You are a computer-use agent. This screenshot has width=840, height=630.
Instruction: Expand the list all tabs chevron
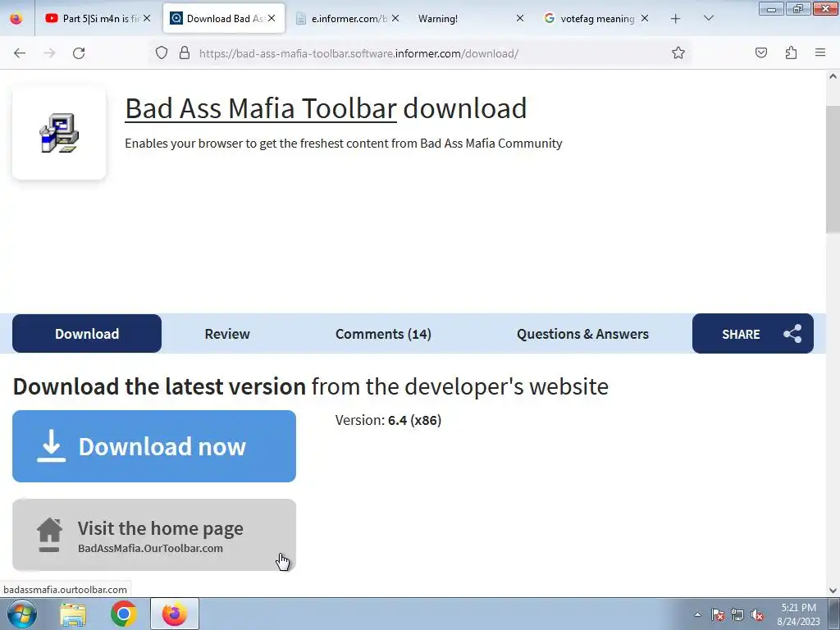click(708, 19)
